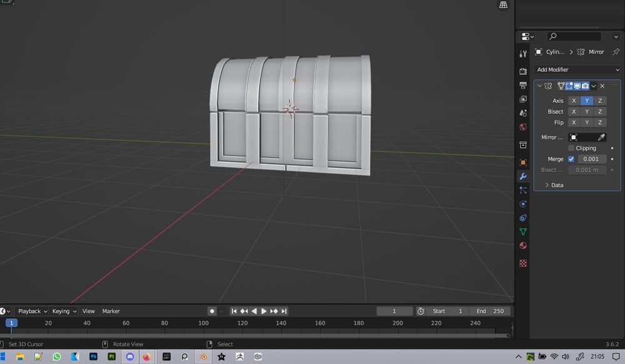The width and height of the screenshot is (625, 364).
Task: Open the Render properties tab
Action: tap(523, 71)
